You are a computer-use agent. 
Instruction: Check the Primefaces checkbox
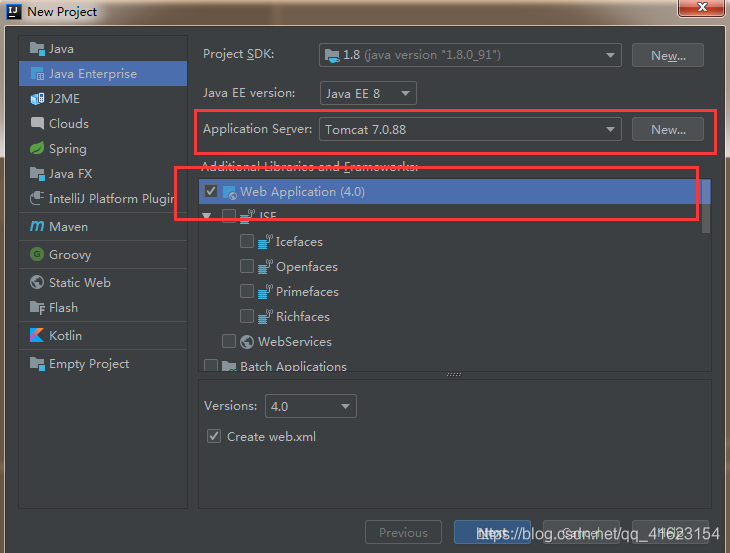(247, 291)
